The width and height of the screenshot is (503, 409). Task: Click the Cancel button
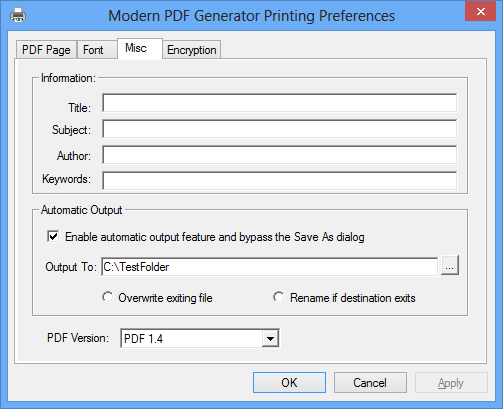point(370,382)
